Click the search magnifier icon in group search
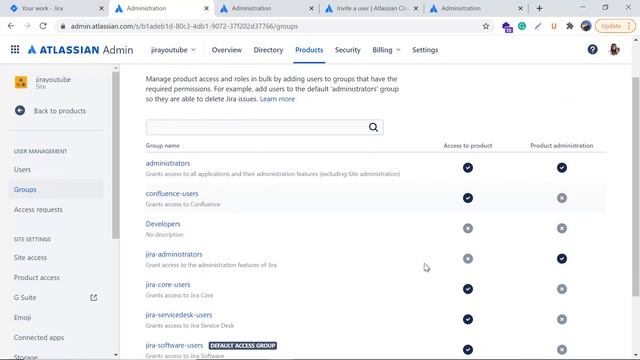The image size is (640, 360). point(373,127)
